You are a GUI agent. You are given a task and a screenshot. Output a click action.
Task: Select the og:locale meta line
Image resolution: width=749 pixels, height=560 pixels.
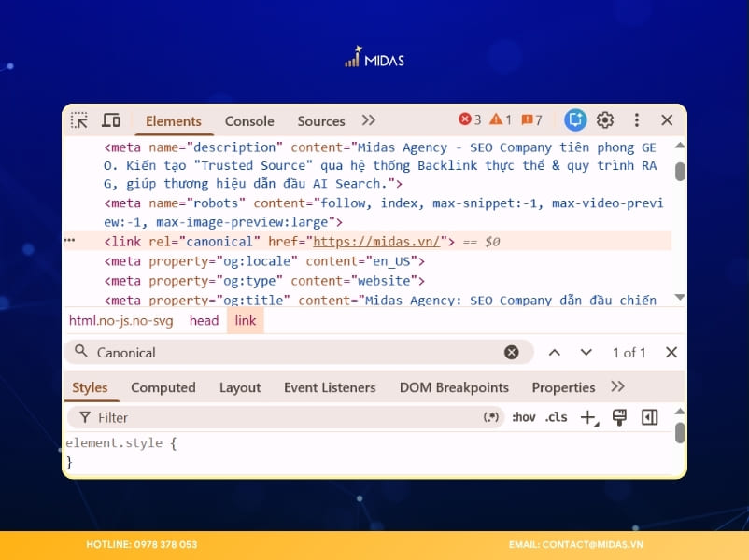(x=264, y=261)
